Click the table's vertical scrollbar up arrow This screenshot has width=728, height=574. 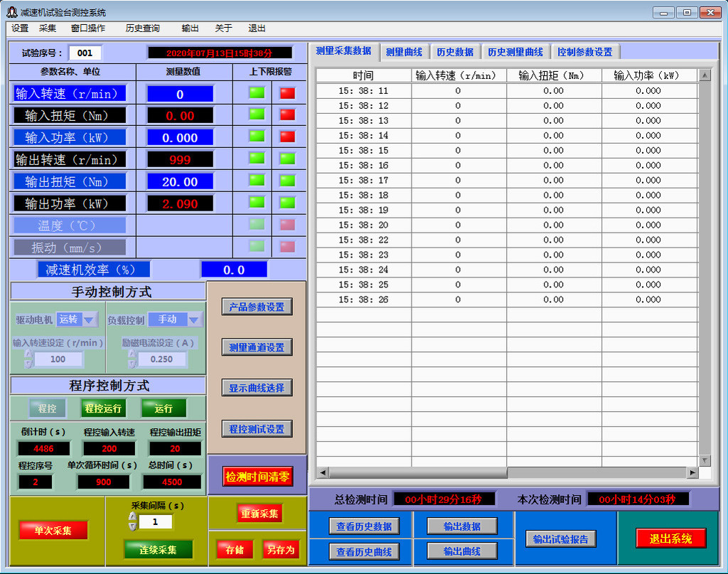(x=705, y=75)
